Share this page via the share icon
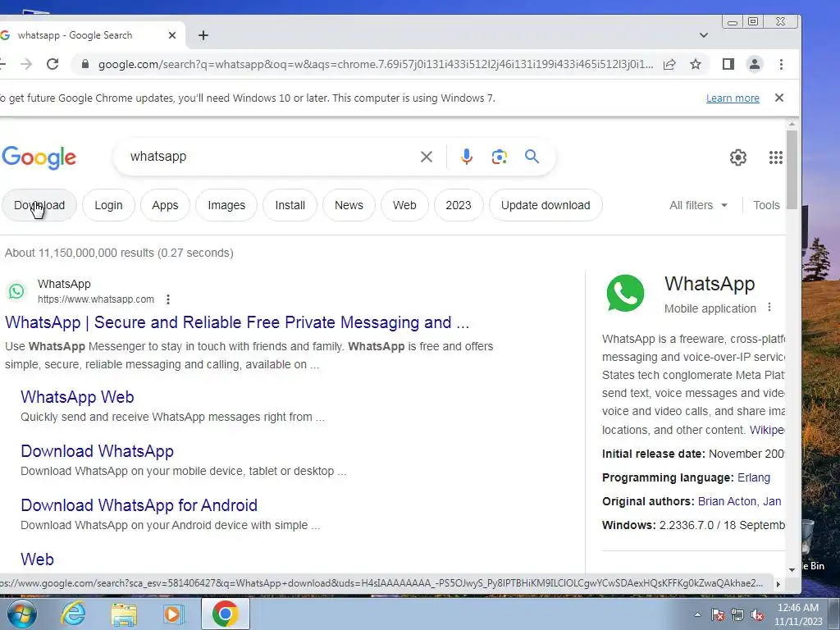This screenshot has height=630, width=840. (x=669, y=64)
